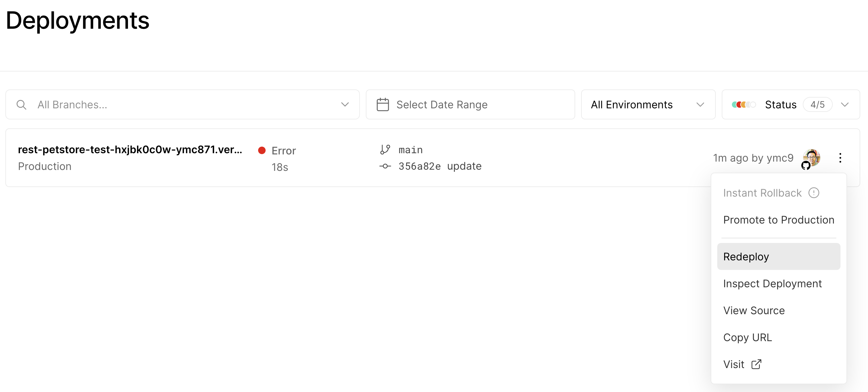This screenshot has width=868, height=392.
Task: Open the three-dot deployment options menu
Action: click(x=840, y=158)
